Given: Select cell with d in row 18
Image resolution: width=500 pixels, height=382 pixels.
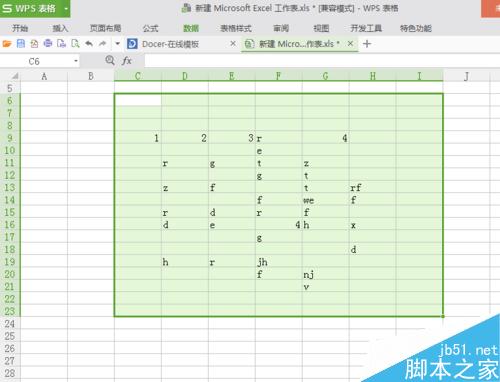Looking at the screenshot, I should tap(373, 250).
